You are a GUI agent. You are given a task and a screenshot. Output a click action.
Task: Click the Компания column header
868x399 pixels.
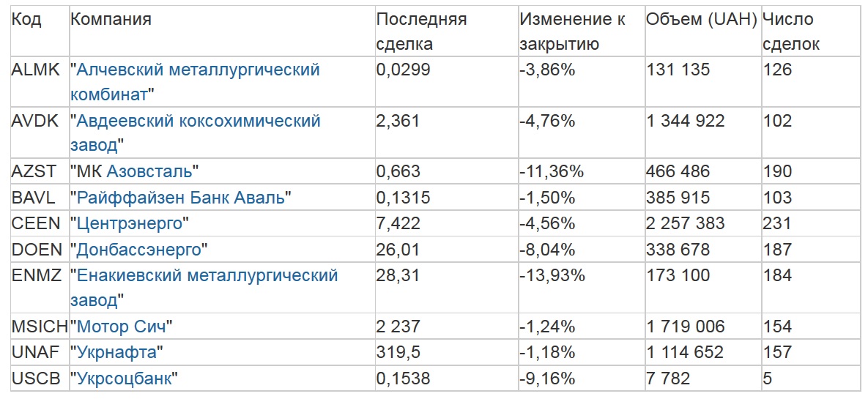coord(111,20)
